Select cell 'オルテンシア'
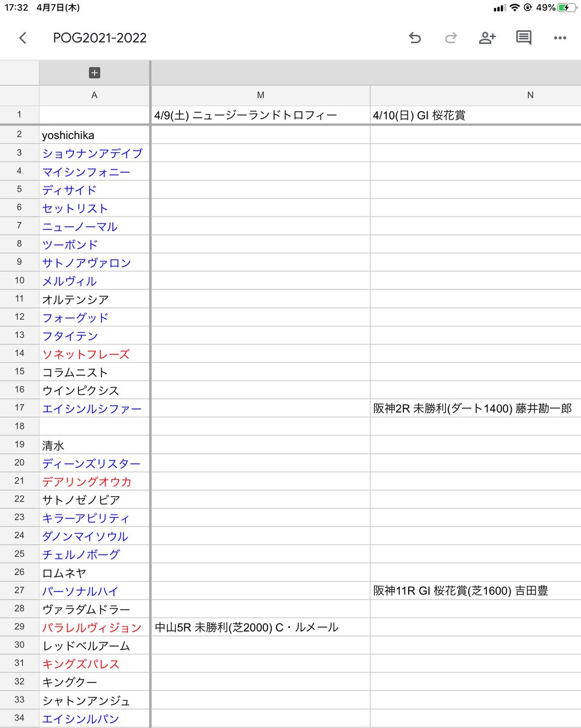581x728 pixels. (94, 299)
